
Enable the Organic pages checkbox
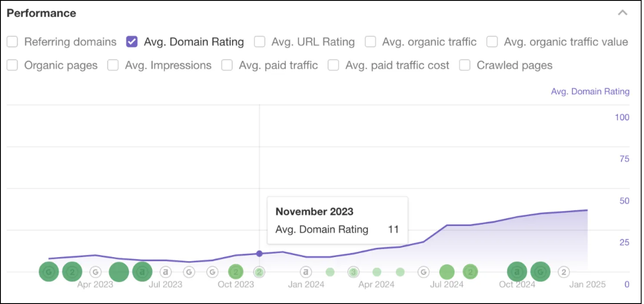pyautogui.click(x=13, y=66)
